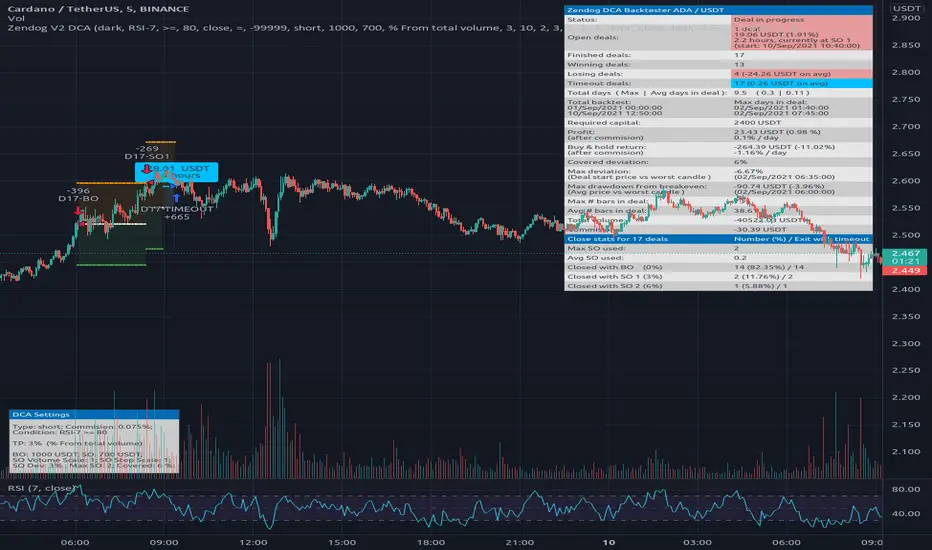Click the red down arrow at D17-BO

[79, 210]
